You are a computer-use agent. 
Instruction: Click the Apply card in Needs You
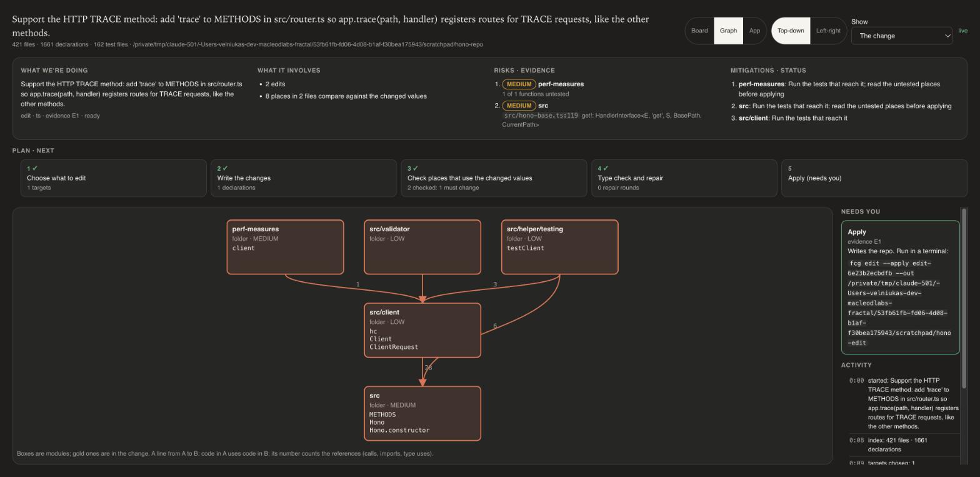click(x=900, y=288)
